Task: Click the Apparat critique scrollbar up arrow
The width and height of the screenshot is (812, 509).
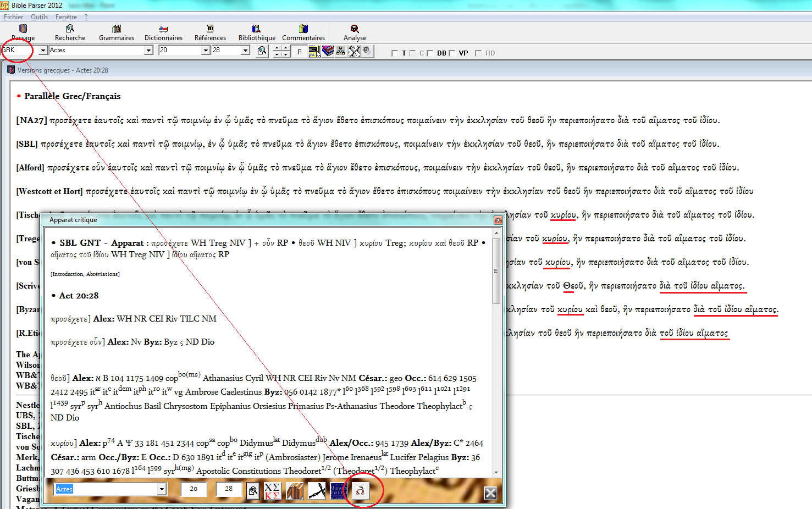Action: pyautogui.click(x=496, y=234)
